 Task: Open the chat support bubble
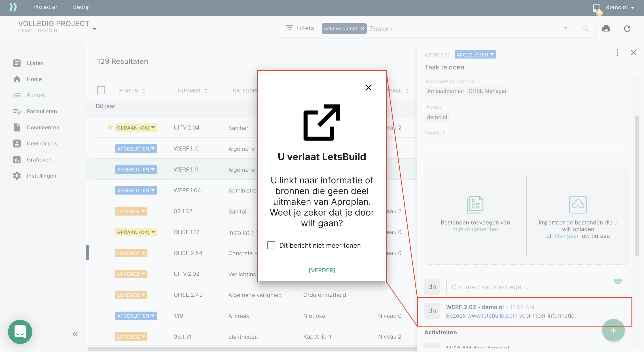click(20, 332)
